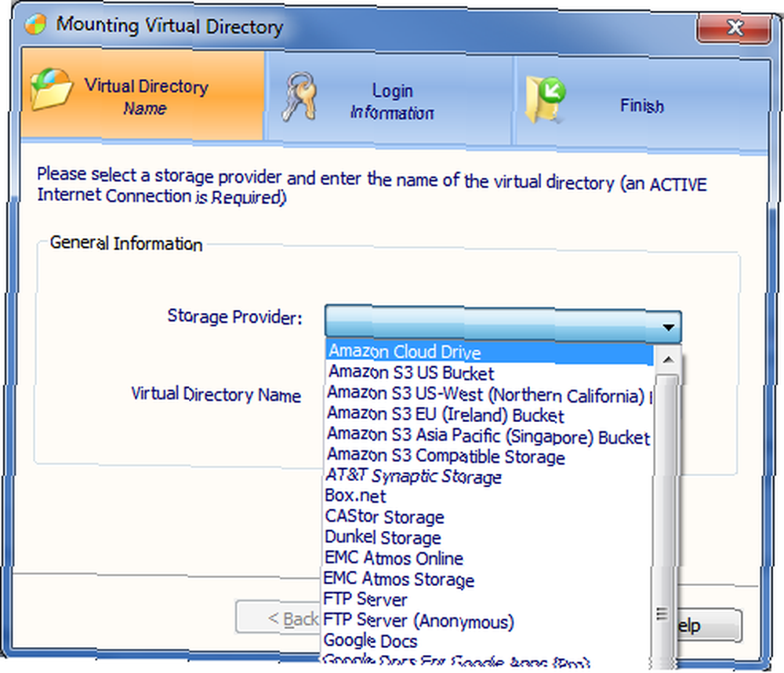
Task: Select Amazon Cloud Drive provider
Action: click(x=489, y=352)
